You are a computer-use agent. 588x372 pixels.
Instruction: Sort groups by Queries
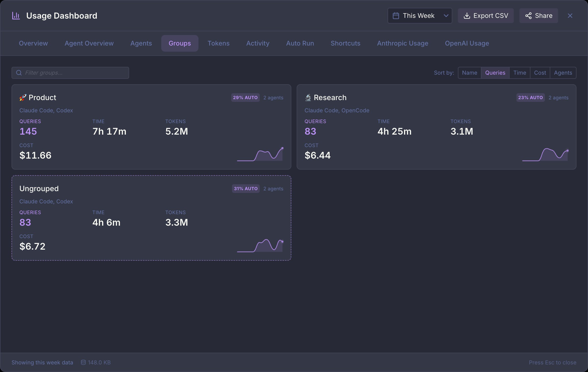pos(495,73)
